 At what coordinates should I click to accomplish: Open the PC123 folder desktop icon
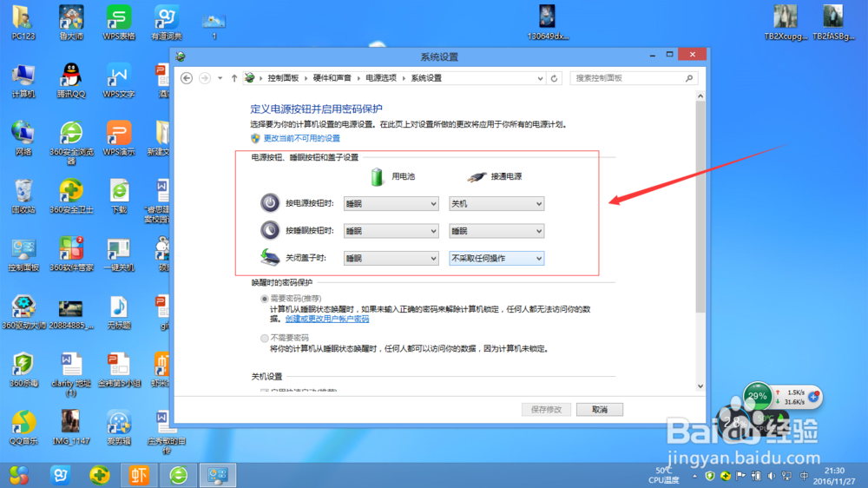click(x=23, y=23)
